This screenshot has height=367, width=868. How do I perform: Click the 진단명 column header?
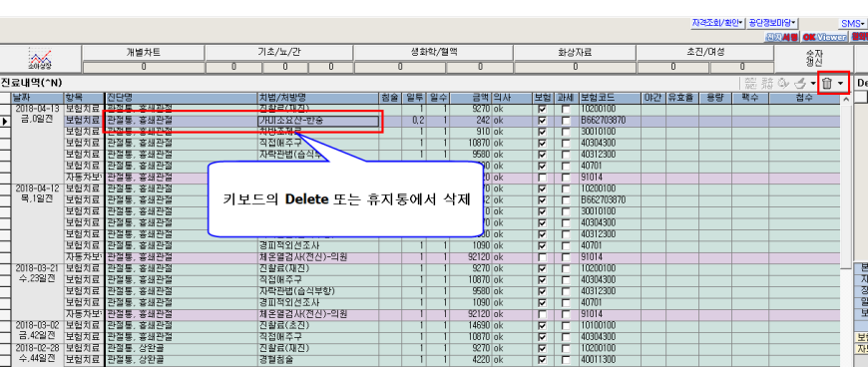pyautogui.click(x=181, y=98)
